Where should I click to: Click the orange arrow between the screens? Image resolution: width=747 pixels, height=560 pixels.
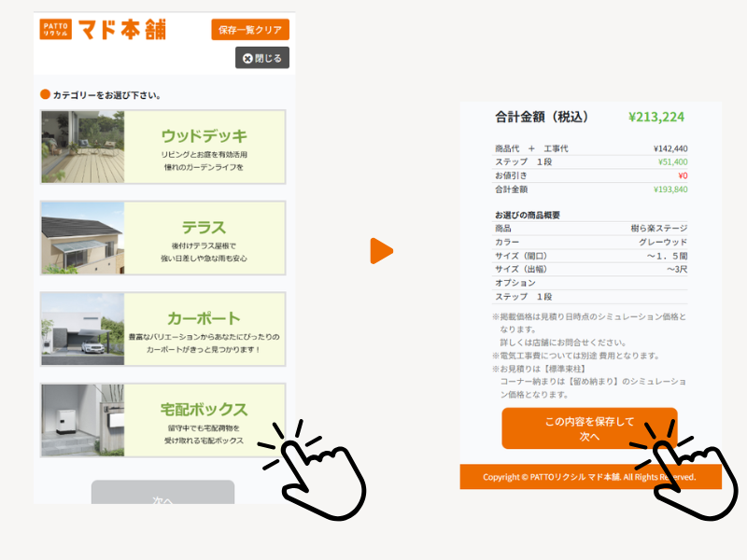[381, 251]
